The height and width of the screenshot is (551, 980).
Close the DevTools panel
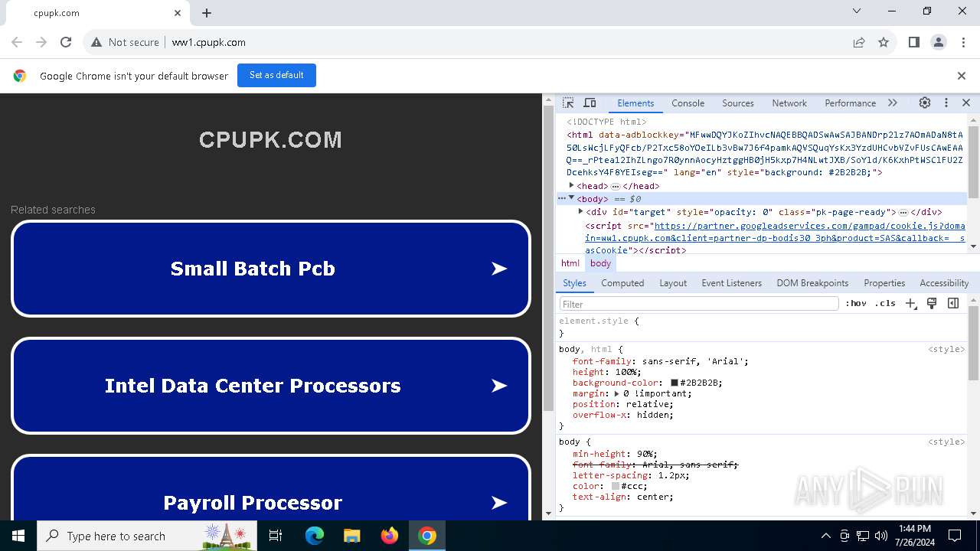pos(966,103)
